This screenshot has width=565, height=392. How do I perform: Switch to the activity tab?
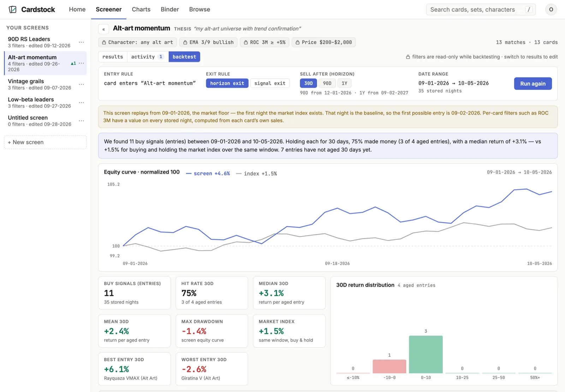pyautogui.click(x=148, y=57)
